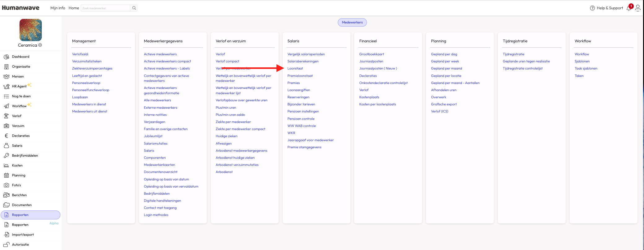
Task: Select the Medewerkers tab pill
Action: tap(352, 23)
